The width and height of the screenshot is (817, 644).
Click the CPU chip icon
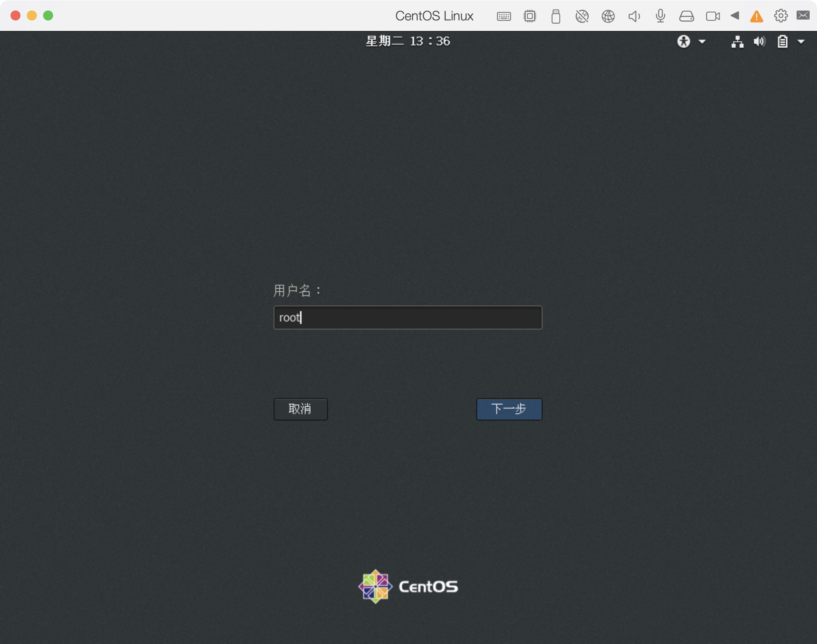click(x=530, y=16)
